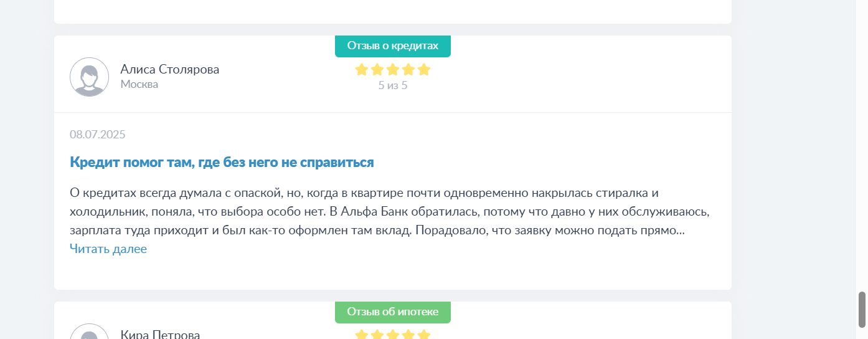Viewport: 868px width, 339px height.
Task: Open Алиса Столярова's profile name
Action: tap(170, 69)
